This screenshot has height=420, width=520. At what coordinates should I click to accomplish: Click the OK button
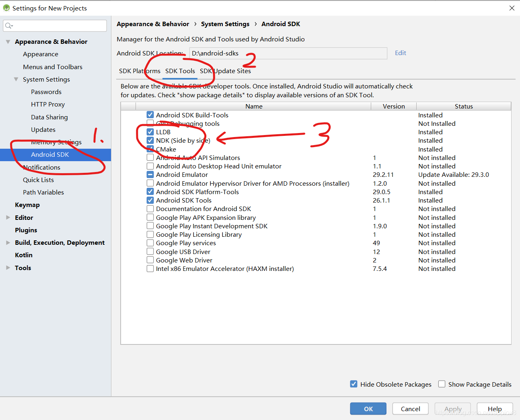[368, 409]
